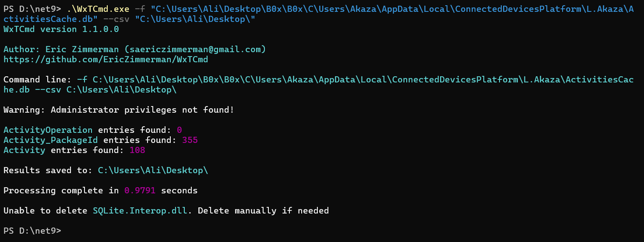The image size is (644, 242).
Task: Click the "Command line:" label
Action: [x=37, y=79]
